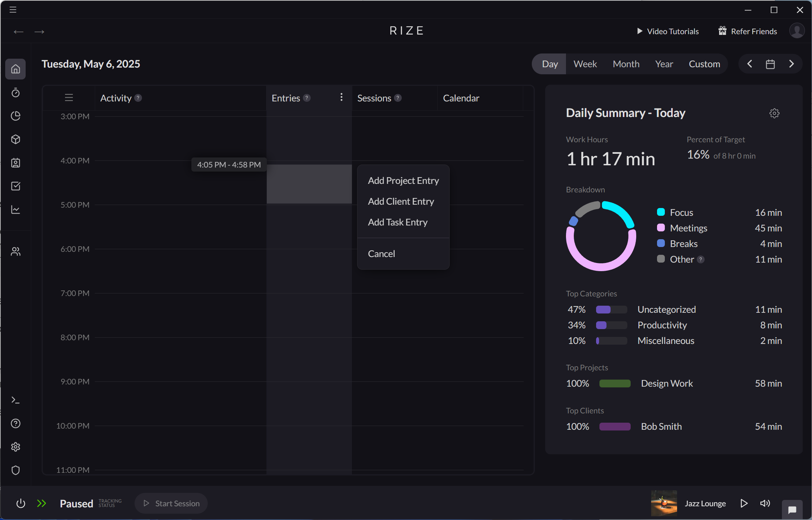This screenshot has height=520, width=812.
Task: Collapse the bottom bar with double chevron
Action: coord(42,503)
